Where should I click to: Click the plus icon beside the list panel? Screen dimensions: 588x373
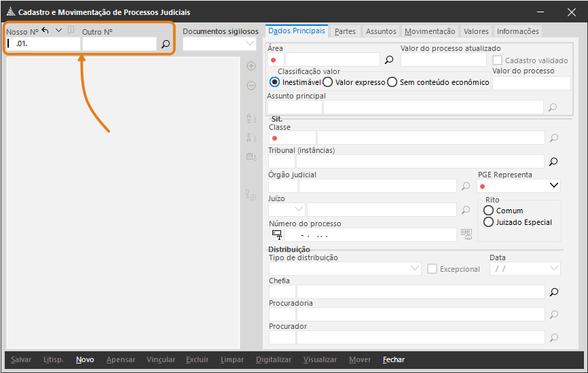(x=251, y=66)
